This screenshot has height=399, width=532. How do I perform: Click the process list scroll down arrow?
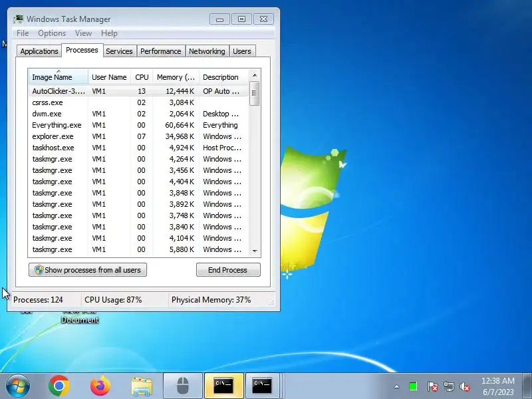[x=255, y=251]
